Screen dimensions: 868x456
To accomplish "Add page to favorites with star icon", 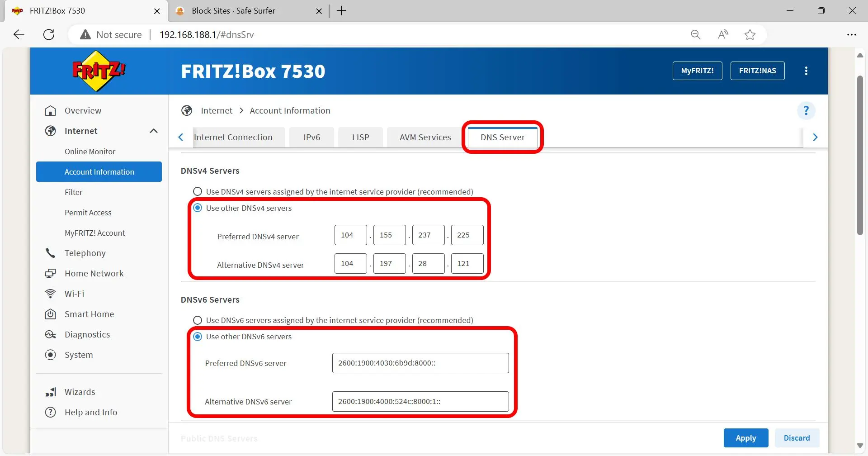I will point(750,35).
